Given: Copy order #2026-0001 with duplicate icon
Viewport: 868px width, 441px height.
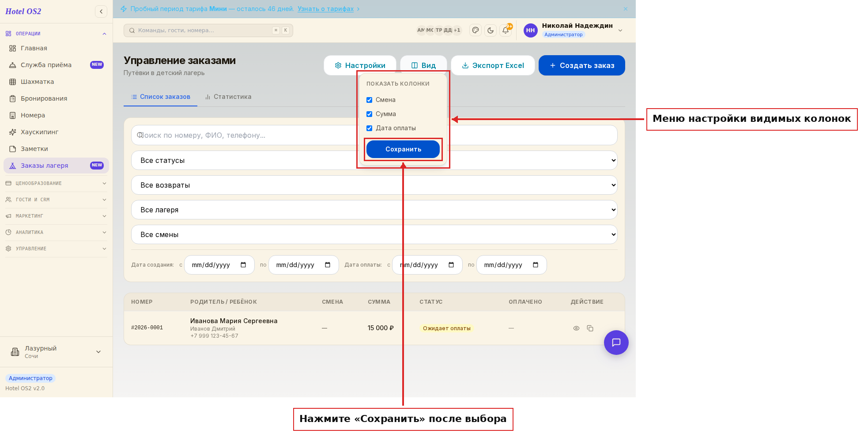Looking at the screenshot, I should (x=590, y=328).
